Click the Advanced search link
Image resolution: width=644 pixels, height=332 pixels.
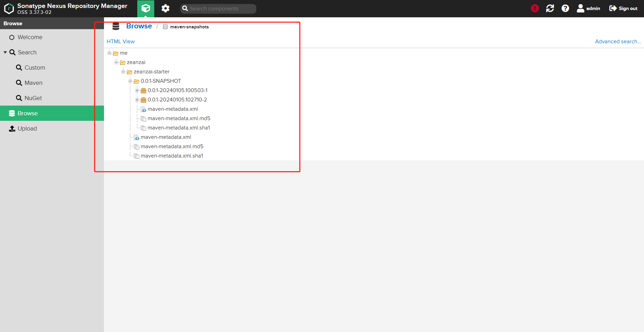click(618, 42)
